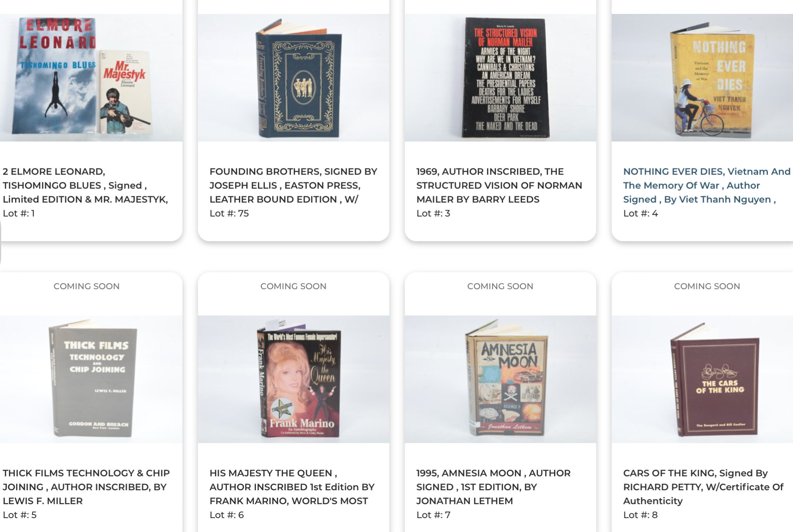Screen dimensions: 793x532
Task: Open the Nothing Ever Dies book image
Action: (x=702, y=77)
